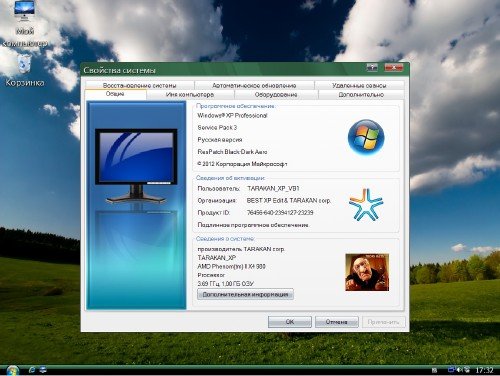Click the Windows XP Professional text
Screen dimensions: 500x376
coord(232,115)
